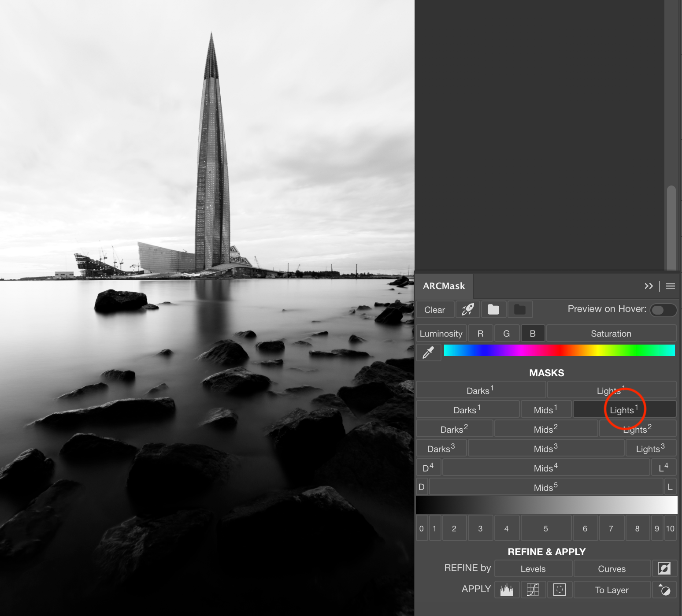Collapse the panel with double chevron

click(649, 286)
